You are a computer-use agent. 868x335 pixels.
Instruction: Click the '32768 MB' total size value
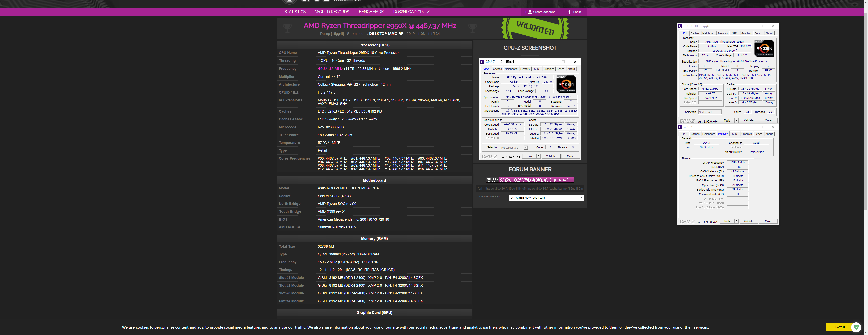(326, 247)
